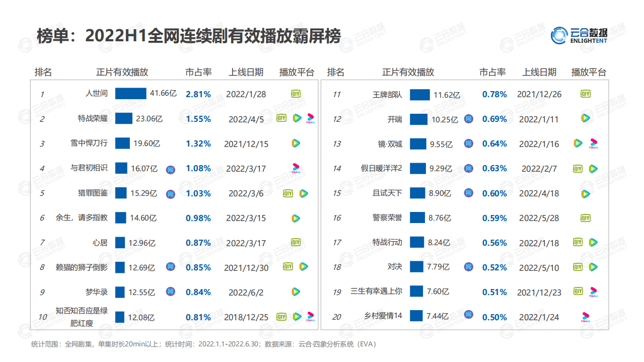Click the Youku icon beside 乡村爱情14
This screenshot has height=362, width=644.
click(x=585, y=317)
